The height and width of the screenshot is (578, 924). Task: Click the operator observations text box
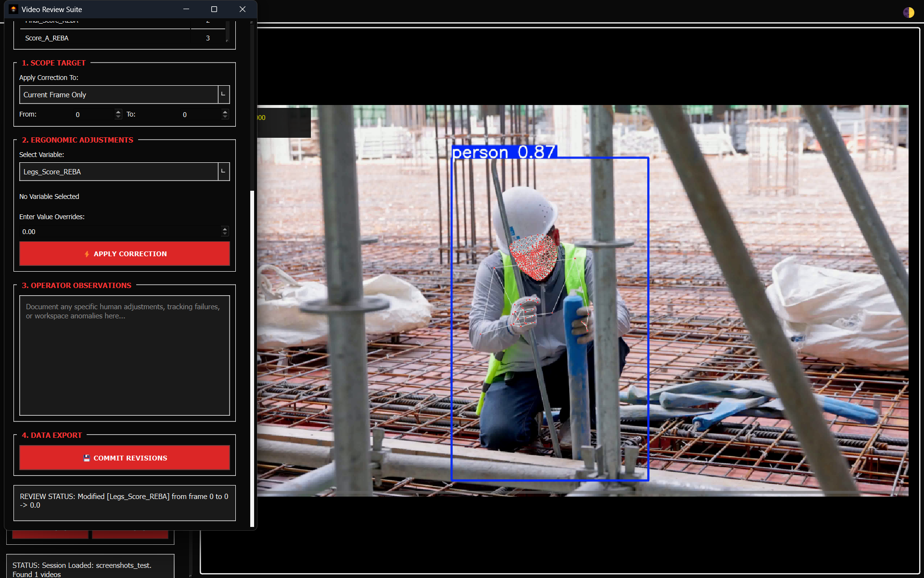[124, 355]
